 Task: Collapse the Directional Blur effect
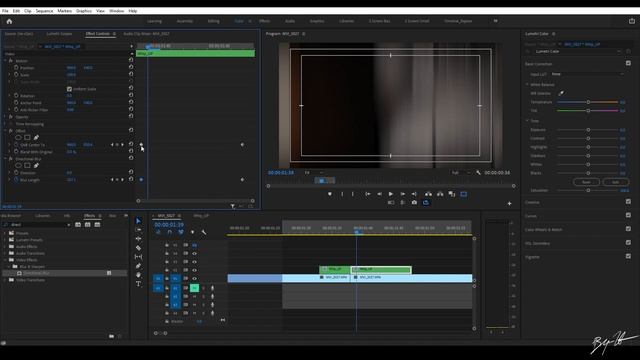point(5,158)
